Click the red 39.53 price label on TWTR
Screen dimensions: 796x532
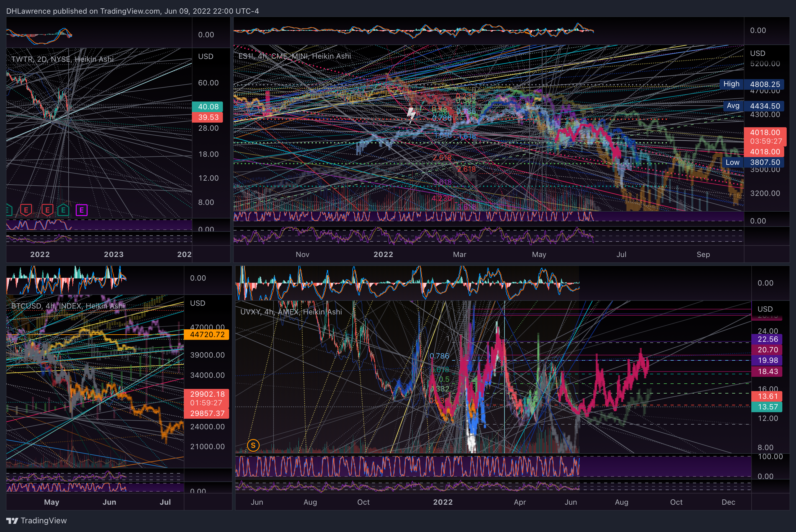point(207,117)
